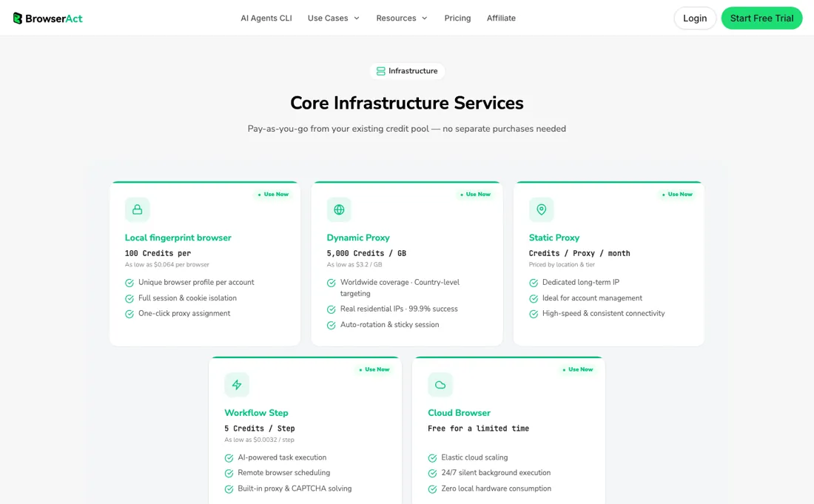
Task: Click checkmark beside Remote browser scheduling
Action: coord(229,474)
